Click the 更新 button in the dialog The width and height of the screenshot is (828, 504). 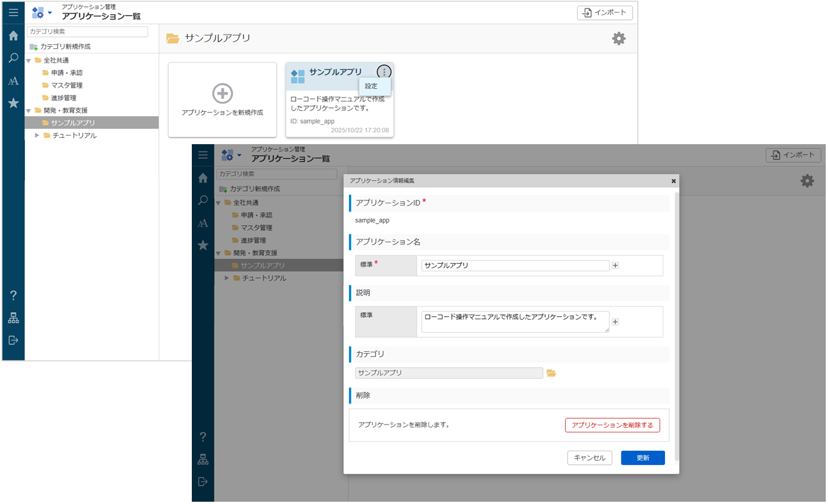tap(642, 458)
